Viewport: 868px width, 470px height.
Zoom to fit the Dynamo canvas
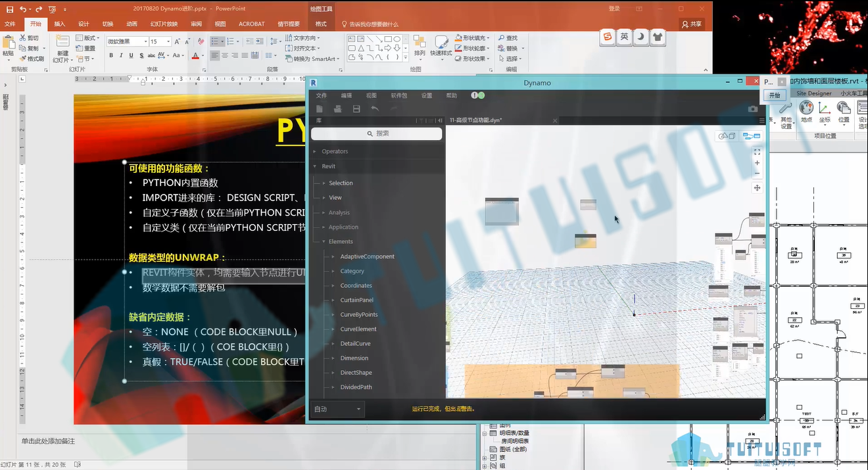click(757, 152)
